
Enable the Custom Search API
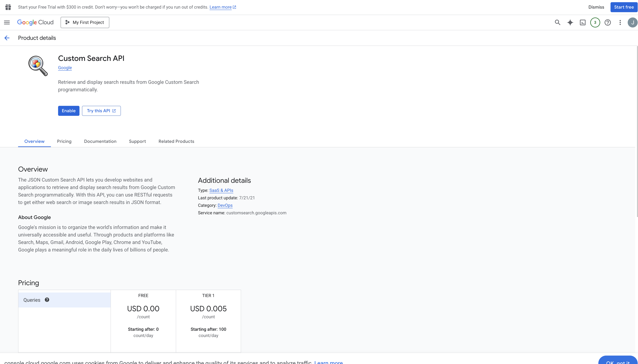pyautogui.click(x=69, y=111)
